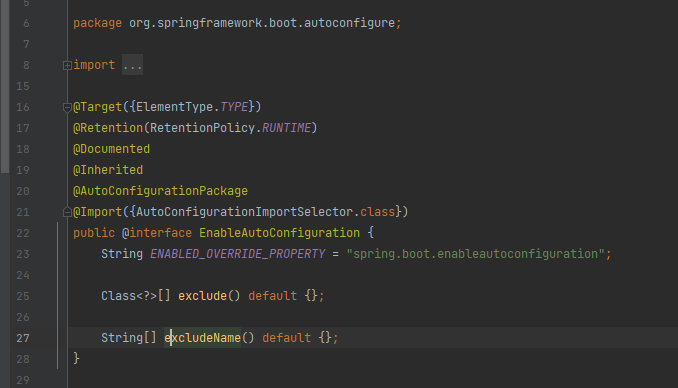Click the closing brace on line 28
This screenshot has width=678, height=388.
point(77,359)
